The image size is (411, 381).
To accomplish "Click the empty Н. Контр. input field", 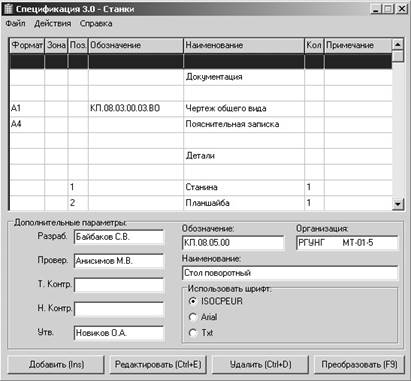I will (x=119, y=309).
